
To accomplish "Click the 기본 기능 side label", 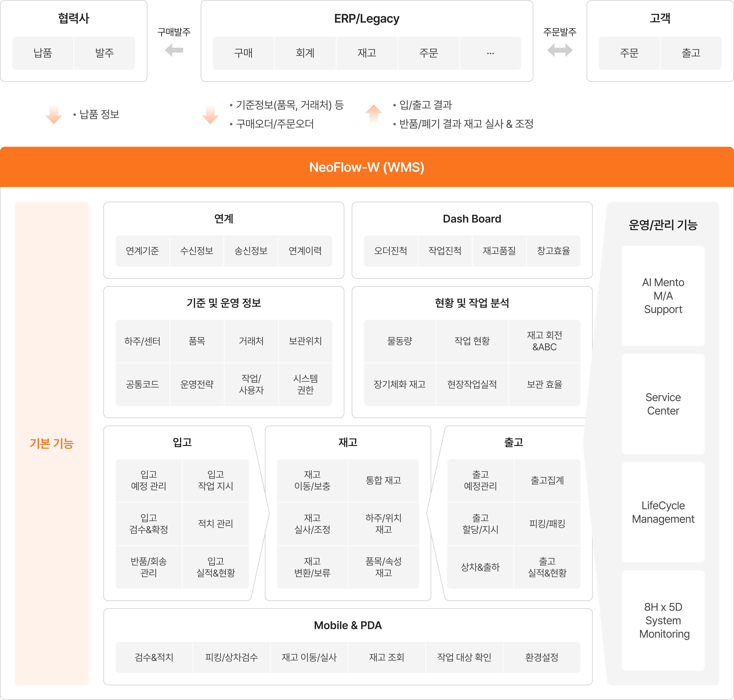I will coord(52,443).
